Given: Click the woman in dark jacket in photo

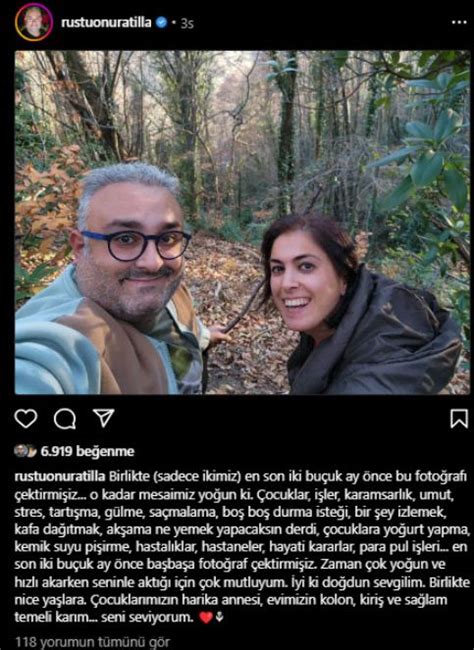Looking at the screenshot, I should 357,307.
